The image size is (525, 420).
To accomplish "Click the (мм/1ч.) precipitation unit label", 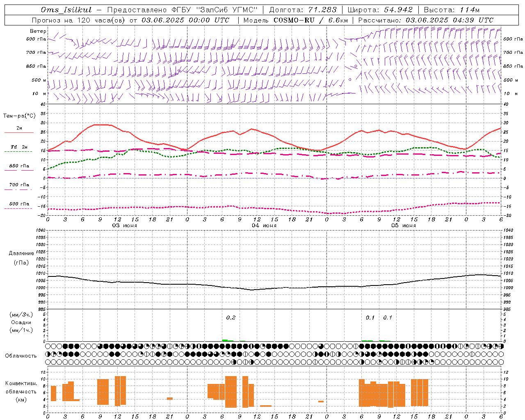I will click(x=21, y=330).
